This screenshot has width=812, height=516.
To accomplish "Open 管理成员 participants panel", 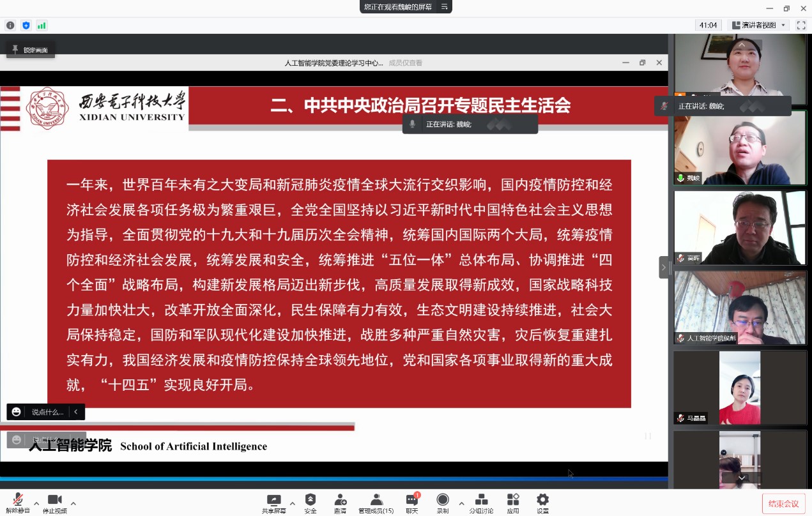I will [x=376, y=503].
